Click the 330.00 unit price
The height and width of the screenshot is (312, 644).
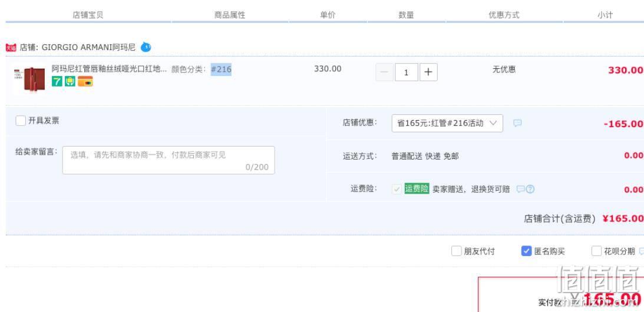tap(328, 68)
